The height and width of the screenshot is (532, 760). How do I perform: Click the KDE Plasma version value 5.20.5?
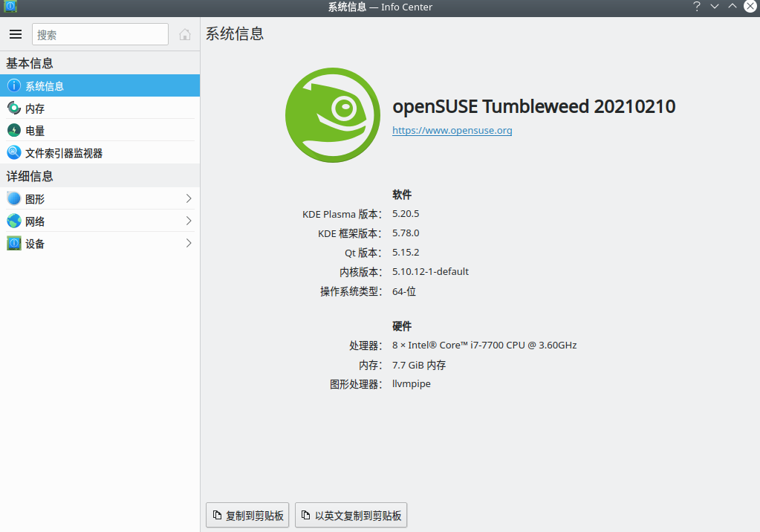click(x=406, y=214)
